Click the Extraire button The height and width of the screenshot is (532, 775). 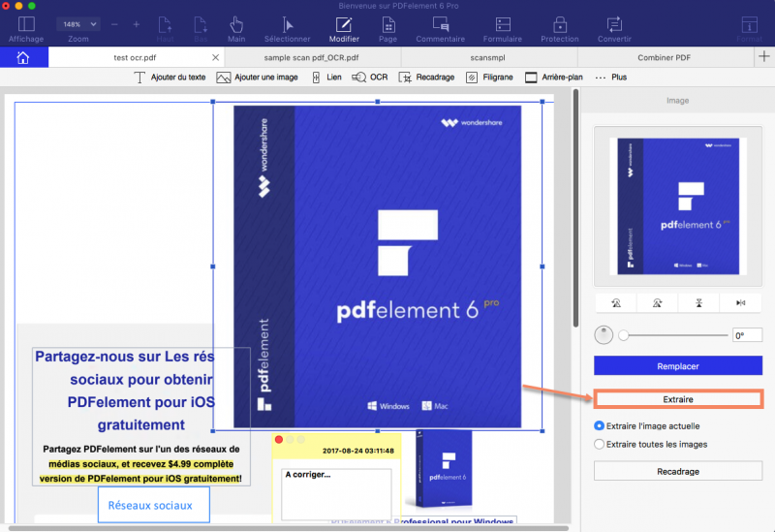point(677,399)
